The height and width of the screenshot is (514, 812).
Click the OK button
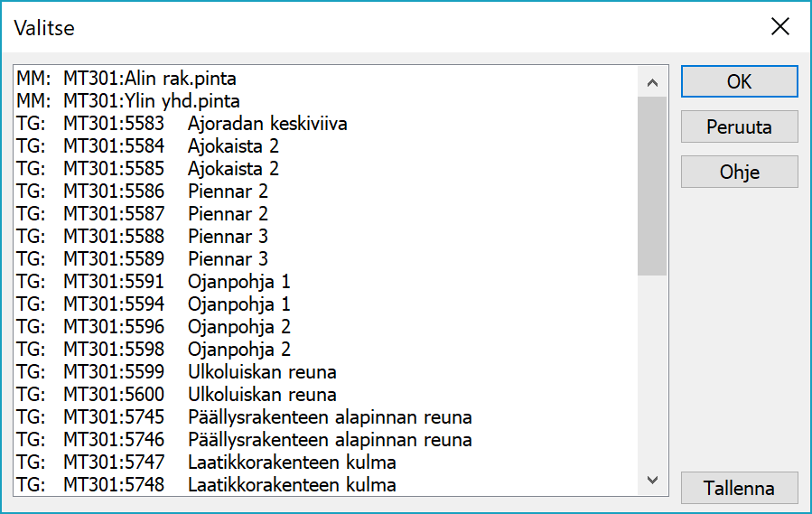[x=739, y=81]
